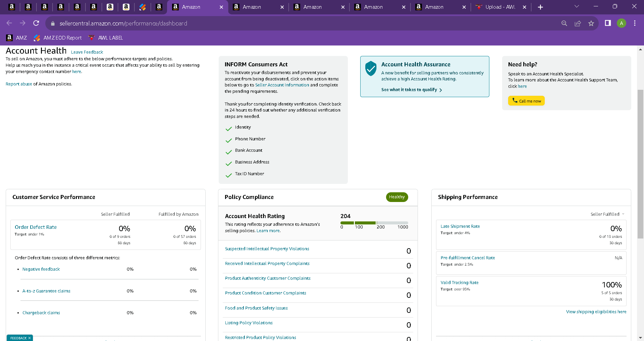Click View shipping eligibilities here

coord(596,312)
